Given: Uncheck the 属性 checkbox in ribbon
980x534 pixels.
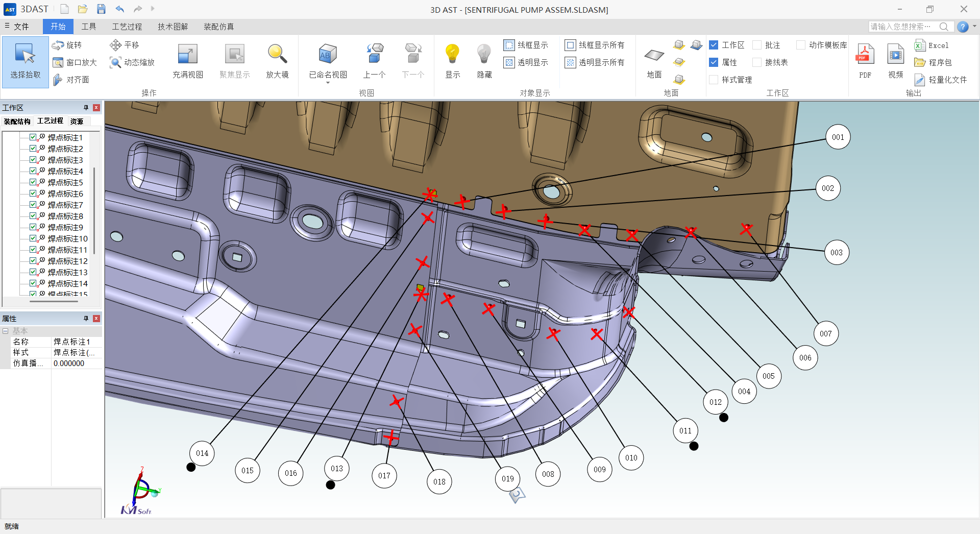Looking at the screenshot, I should [x=714, y=62].
